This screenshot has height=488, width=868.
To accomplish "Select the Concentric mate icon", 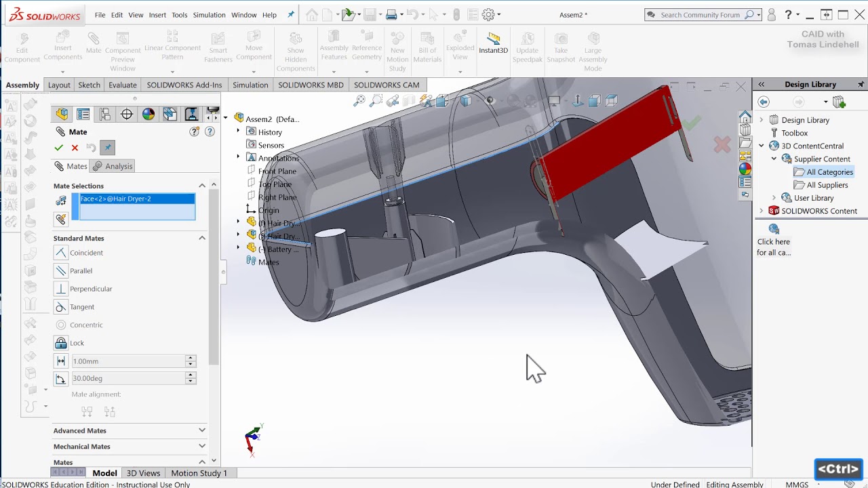I will 61,325.
